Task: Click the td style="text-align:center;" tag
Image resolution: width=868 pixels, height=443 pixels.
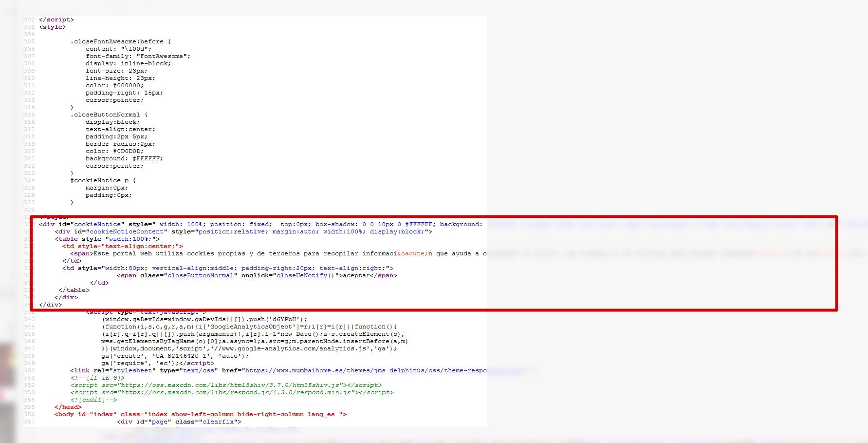Action: tap(123, 246)
